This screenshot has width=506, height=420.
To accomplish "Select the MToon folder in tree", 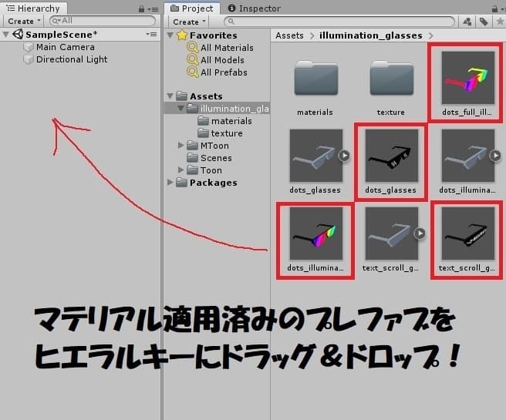I will [x=214, y=146].
